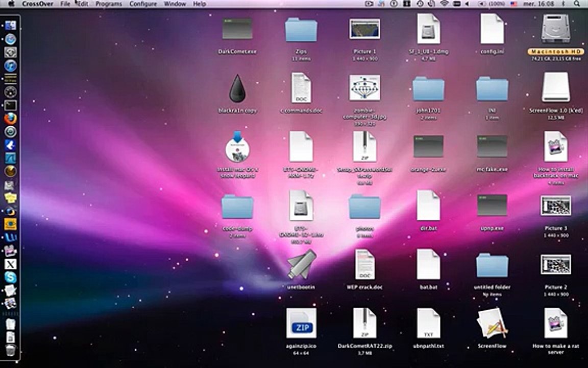Select the againzip.ico file

pyautogui.click(x=301, y=324)
